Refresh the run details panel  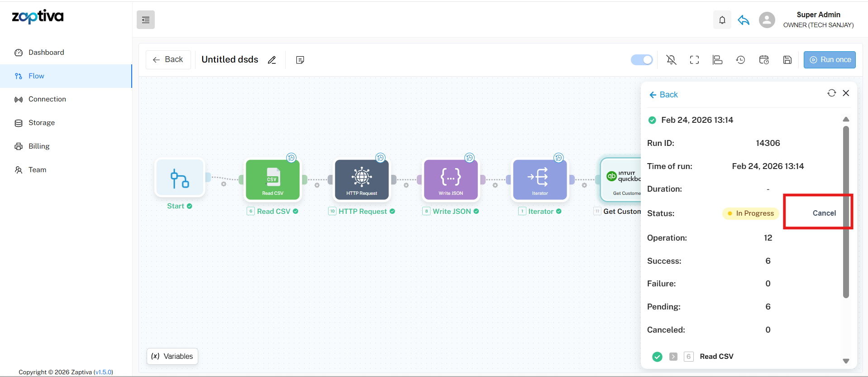pos(831,93)
